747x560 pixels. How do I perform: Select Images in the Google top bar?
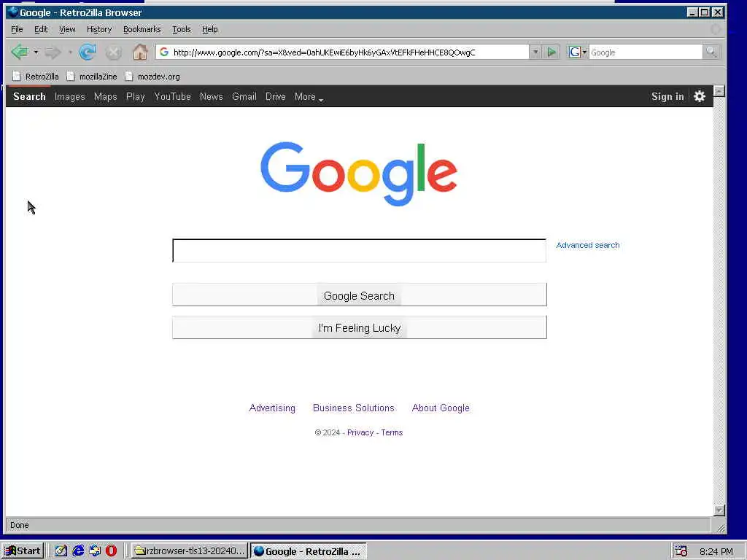(x=69, y=97)
